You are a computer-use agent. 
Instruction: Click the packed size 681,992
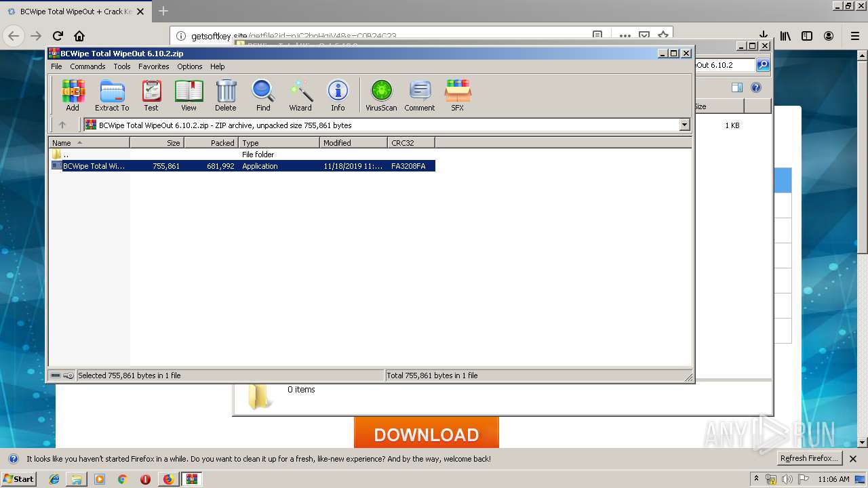[x=220, y=166]
